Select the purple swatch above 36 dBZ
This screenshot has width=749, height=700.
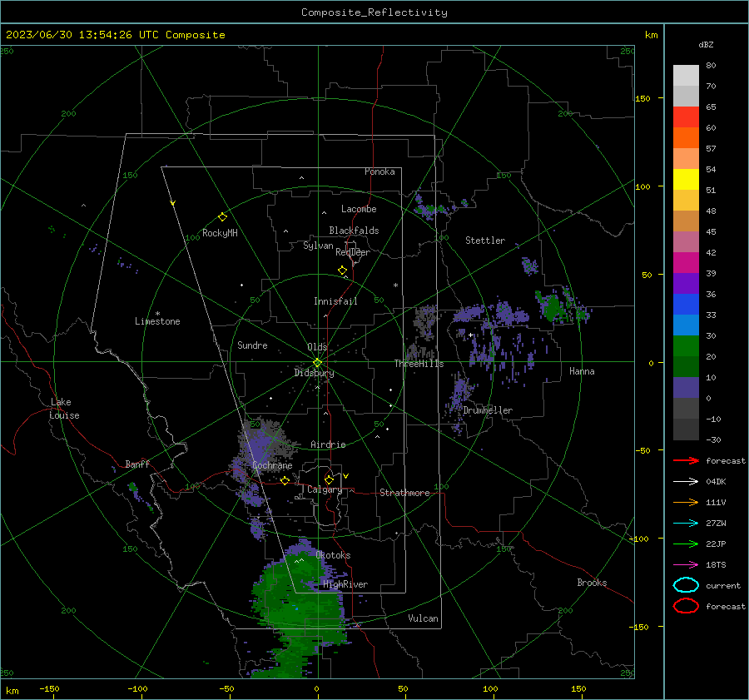coord(686,283)
